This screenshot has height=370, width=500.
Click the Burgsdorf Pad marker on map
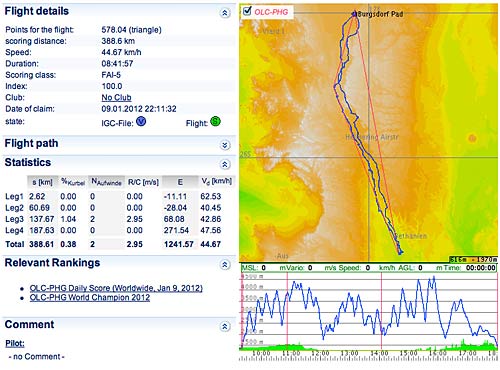(x=354, y=14)
